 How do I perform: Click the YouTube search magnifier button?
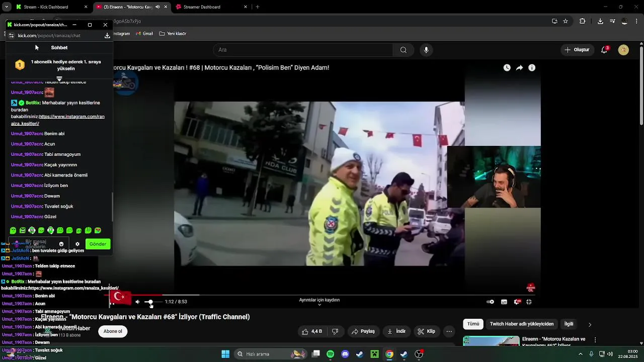tap(404, 50)
